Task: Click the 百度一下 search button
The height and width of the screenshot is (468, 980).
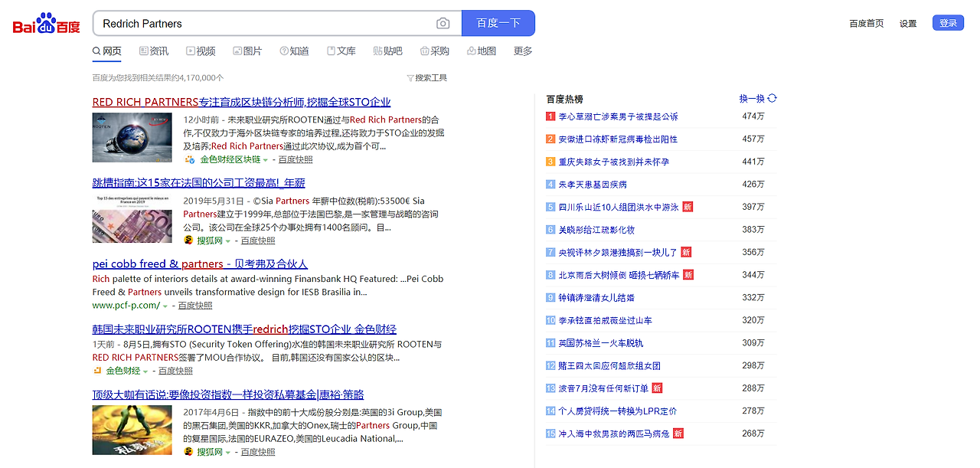Action: tap(498, 24)
